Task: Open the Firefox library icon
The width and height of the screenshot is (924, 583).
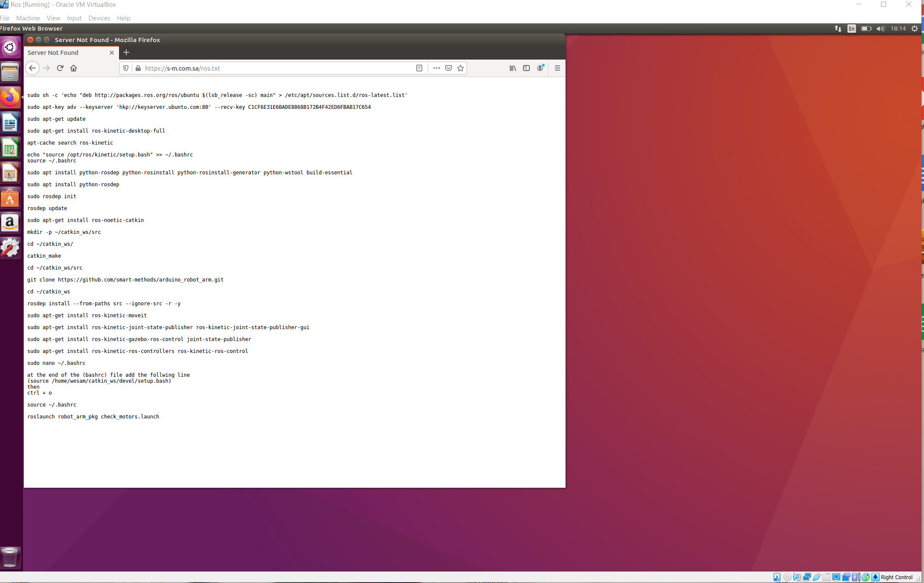Action: click(x=512, y=68)
